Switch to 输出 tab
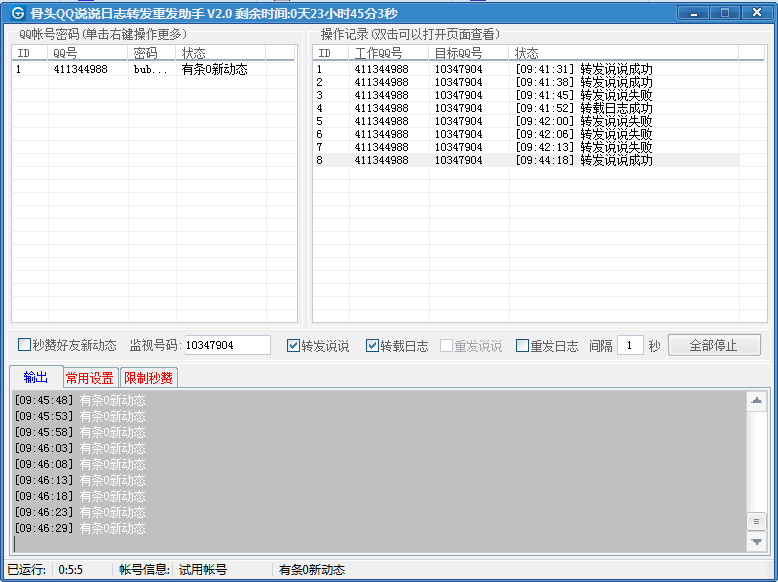This screenshot has width=778, height=582. click(x=36, y=378)
